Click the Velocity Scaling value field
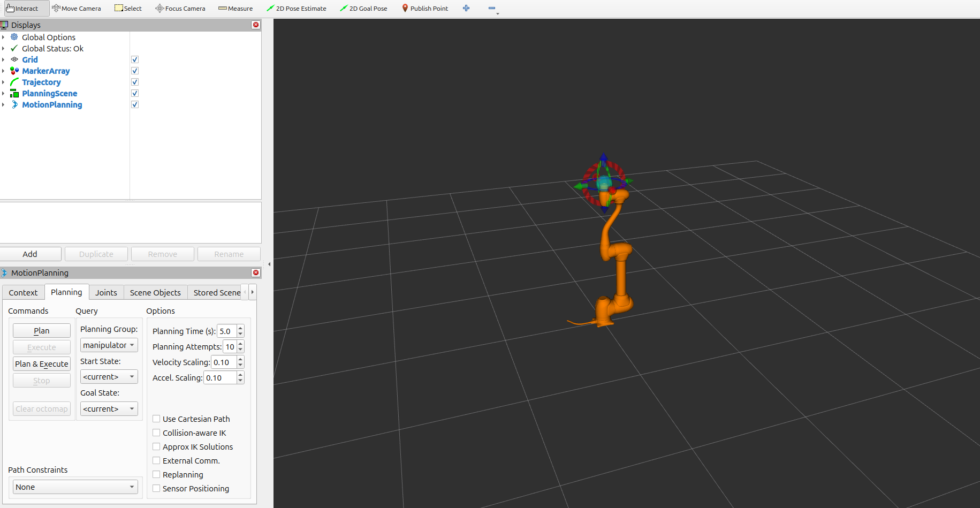980x508 pixels. (x=223, y=362)
